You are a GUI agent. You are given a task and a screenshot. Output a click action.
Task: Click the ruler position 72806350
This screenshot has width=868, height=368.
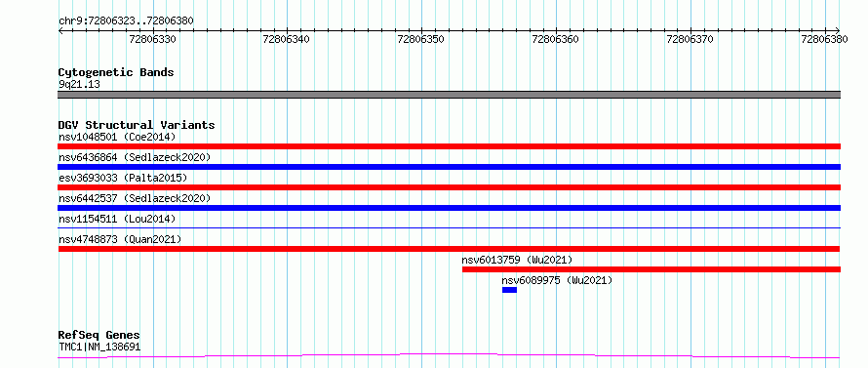coord(421,39)
